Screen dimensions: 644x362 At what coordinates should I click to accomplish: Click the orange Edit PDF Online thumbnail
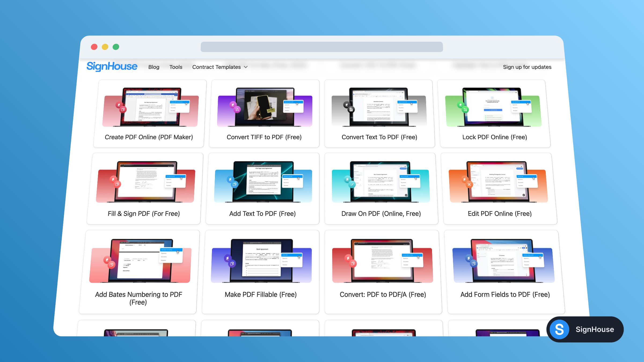click(498, 182)
